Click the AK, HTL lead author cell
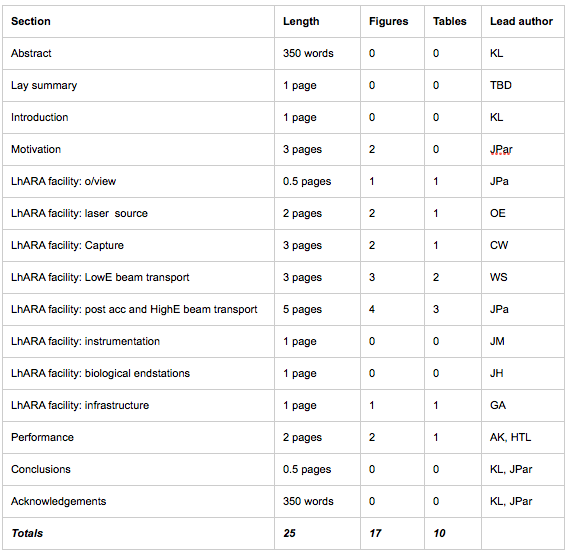This screenshot has height=554, width=569. 523,437
